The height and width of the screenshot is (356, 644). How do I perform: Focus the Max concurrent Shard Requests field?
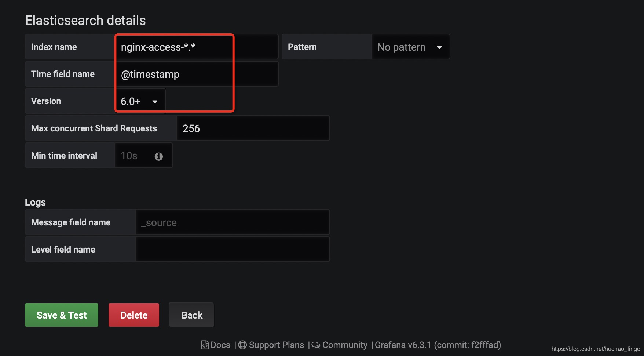pyautogui.click(x=253, y=128)
